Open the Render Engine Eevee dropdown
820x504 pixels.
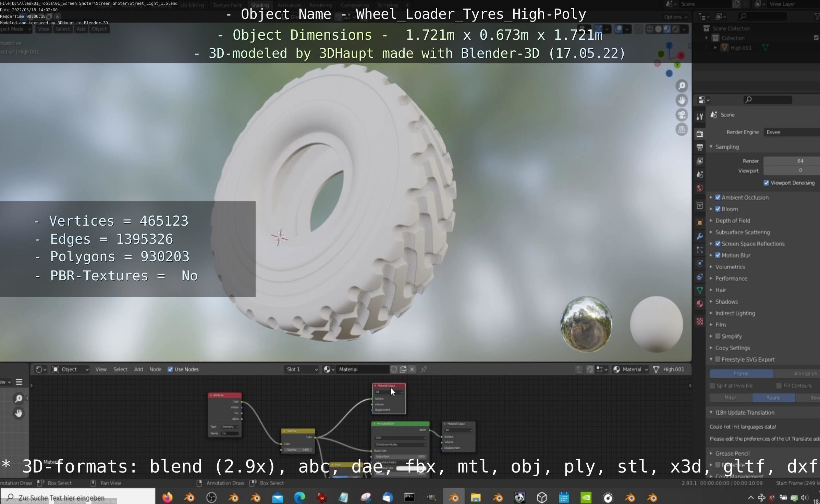(x=792, y=132)
